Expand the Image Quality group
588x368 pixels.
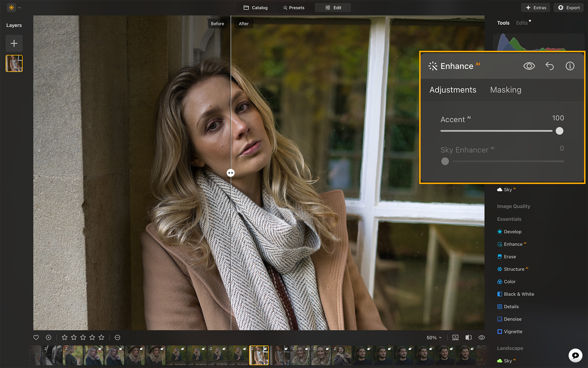514,206
